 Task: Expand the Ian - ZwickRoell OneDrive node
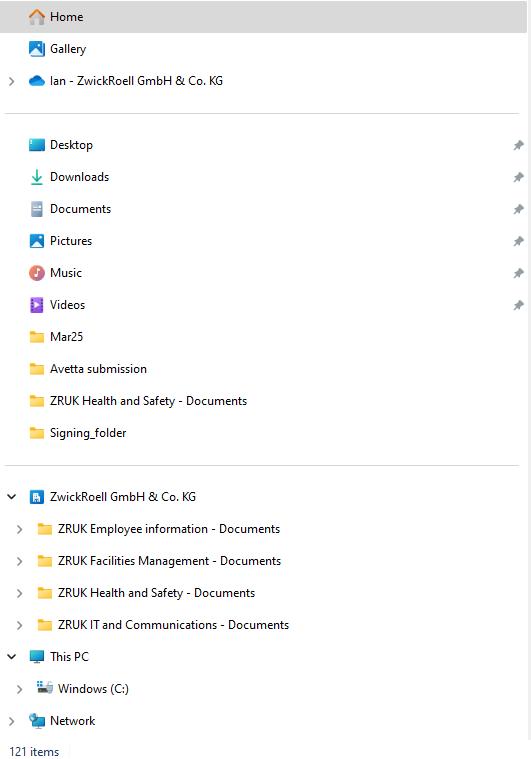point(12,81)
